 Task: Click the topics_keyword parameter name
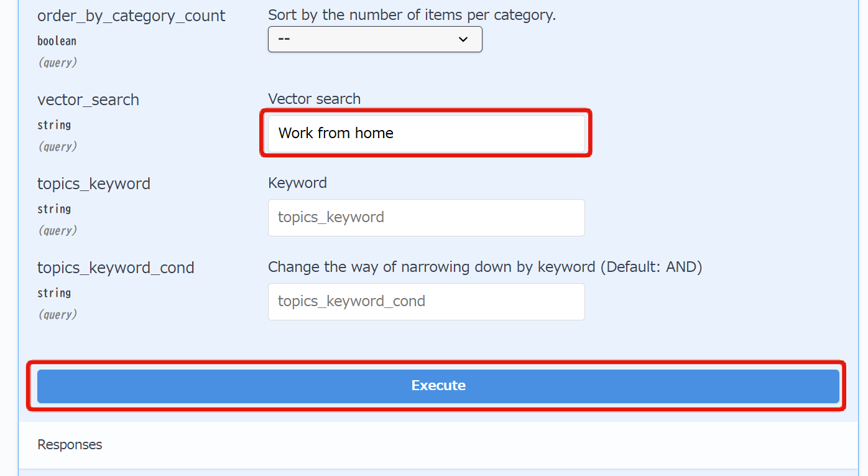pyautogui.click(x=94, y=184)
